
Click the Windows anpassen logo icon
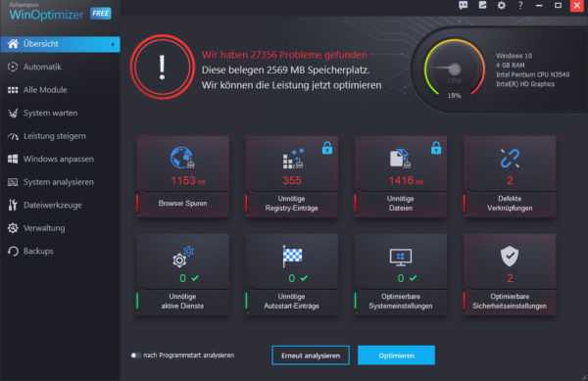13,159
